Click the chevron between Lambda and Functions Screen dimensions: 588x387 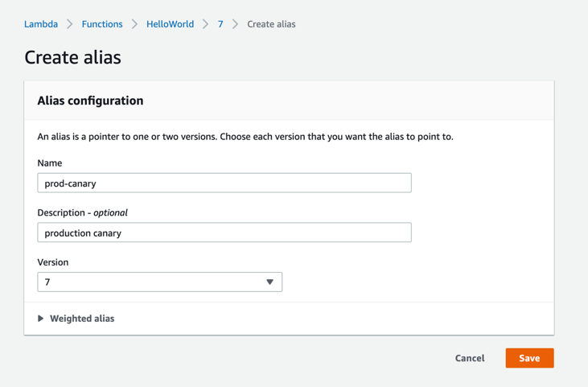70,24
